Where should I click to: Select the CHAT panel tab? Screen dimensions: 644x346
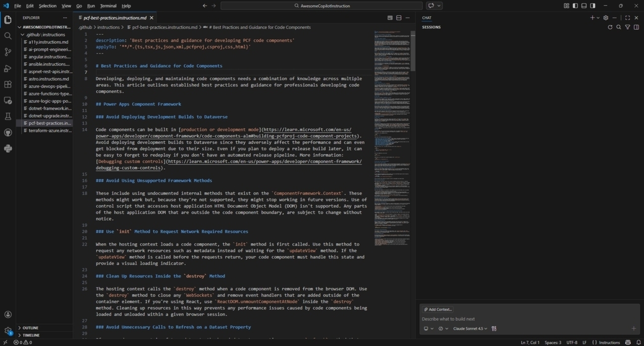point(427,18)
